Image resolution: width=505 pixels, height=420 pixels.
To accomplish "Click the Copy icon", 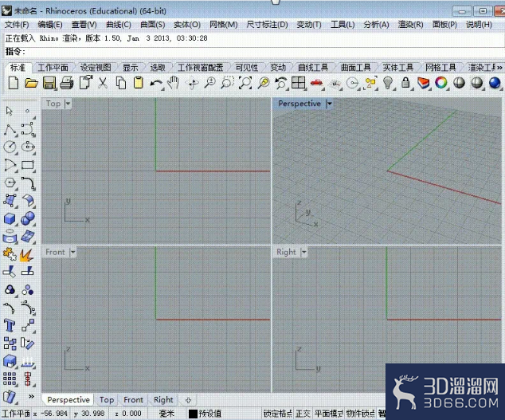I will [x=121, y=83].
